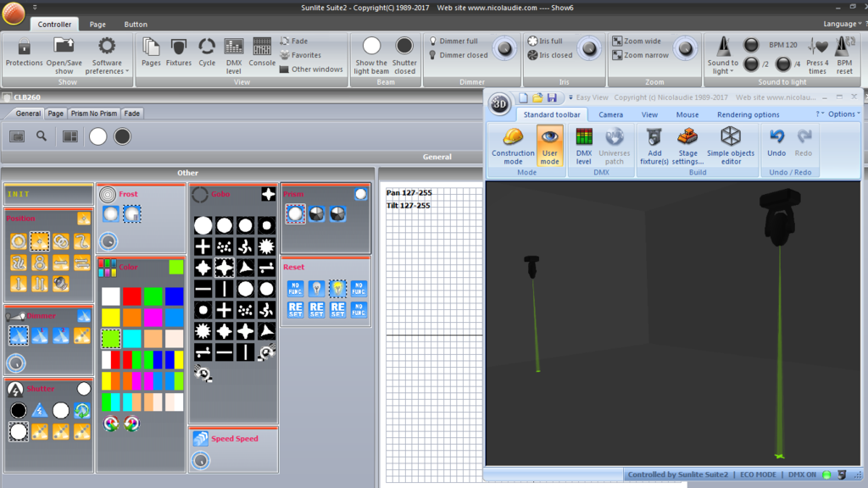Viewport: 868px width, 488px height.
Task: Set Dimmer full
Action: (453, 41)
